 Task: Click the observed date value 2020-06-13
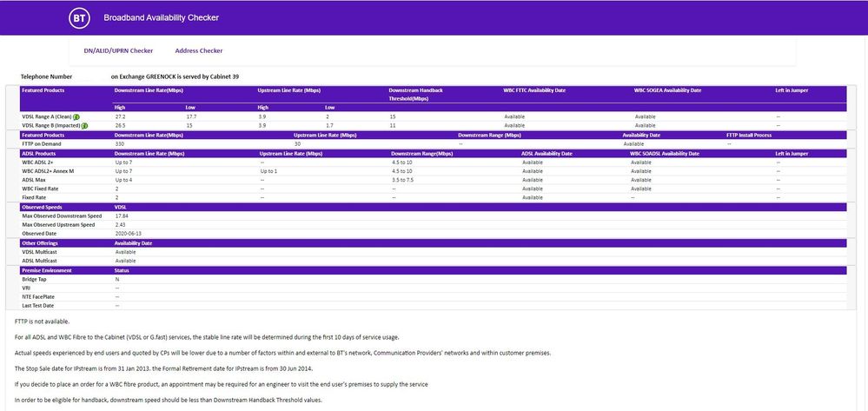[x=129, y=234]
